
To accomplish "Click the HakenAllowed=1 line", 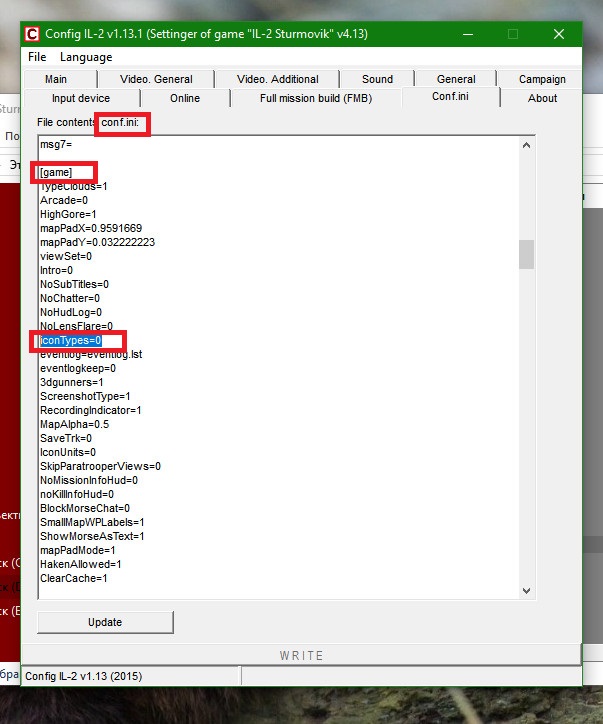I will [x=80, y=564].
